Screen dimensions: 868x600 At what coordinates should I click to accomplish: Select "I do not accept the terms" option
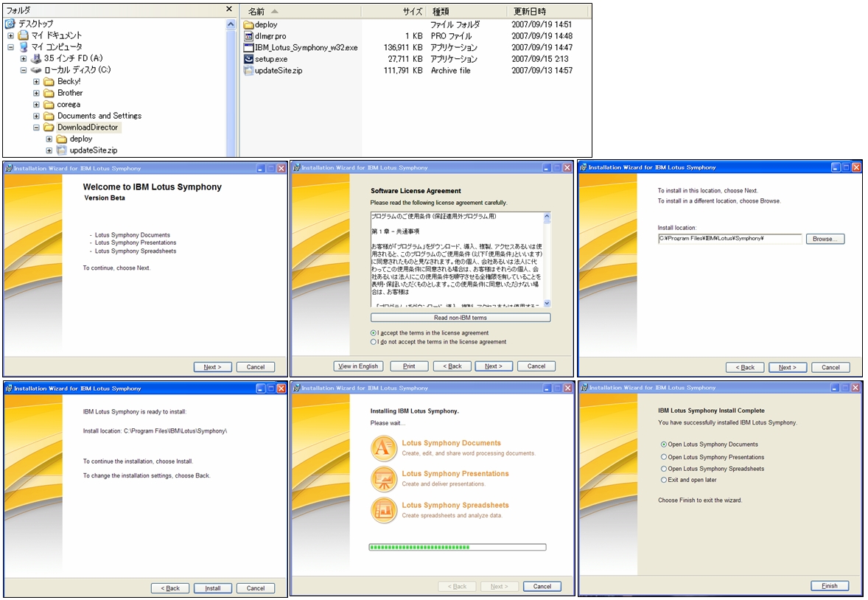(373, 342)
